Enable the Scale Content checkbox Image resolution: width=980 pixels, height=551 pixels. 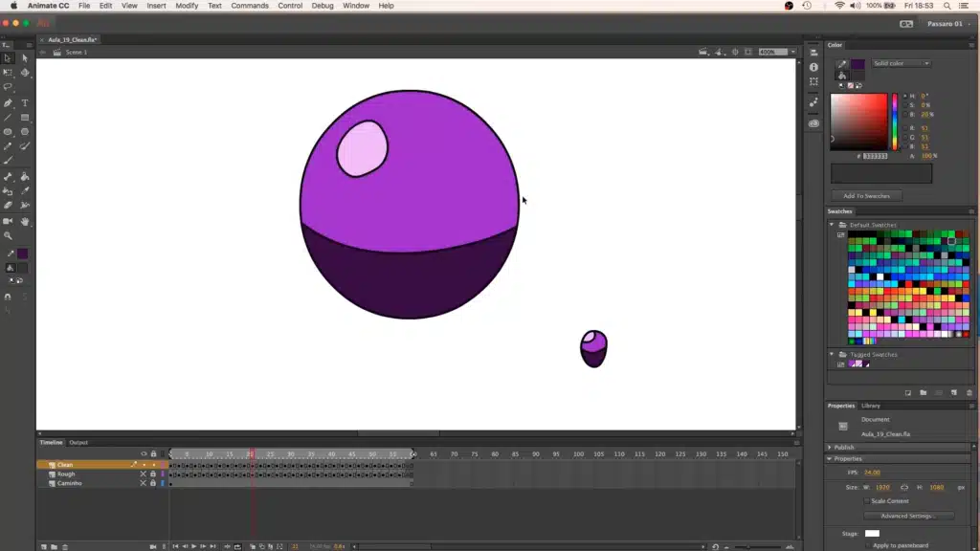click(x=867, y=500)
